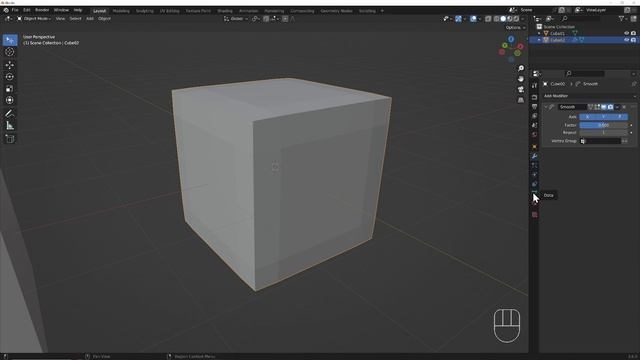Open the Object Mode dropdown
Viewport: 640px width, 360px height.
click(x=34, y=19)
